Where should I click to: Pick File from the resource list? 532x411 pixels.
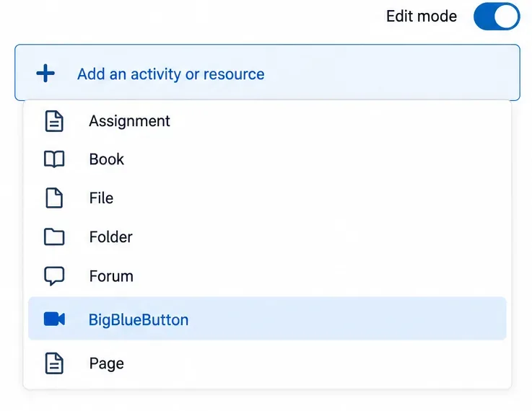(x=267, y=198)
